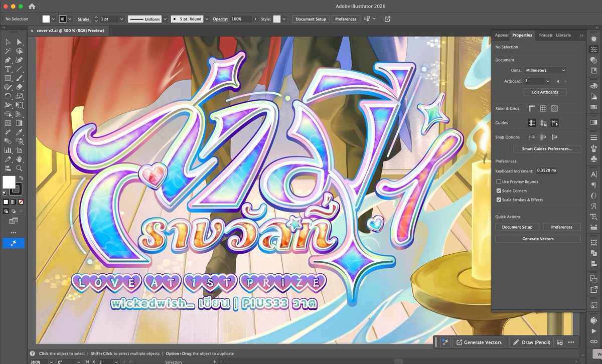Screen dimensions: 602x364
Task: Open Smart Guides Preferences
Action: click(547, 148)
